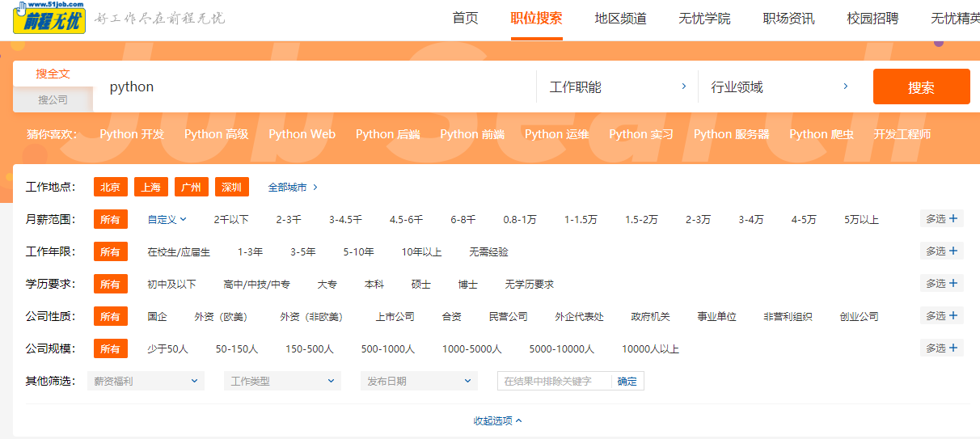This screenshot has width=980, height=439.
Task: Click 多选 plus for 月薪范围 row
Action: (942, 218)
